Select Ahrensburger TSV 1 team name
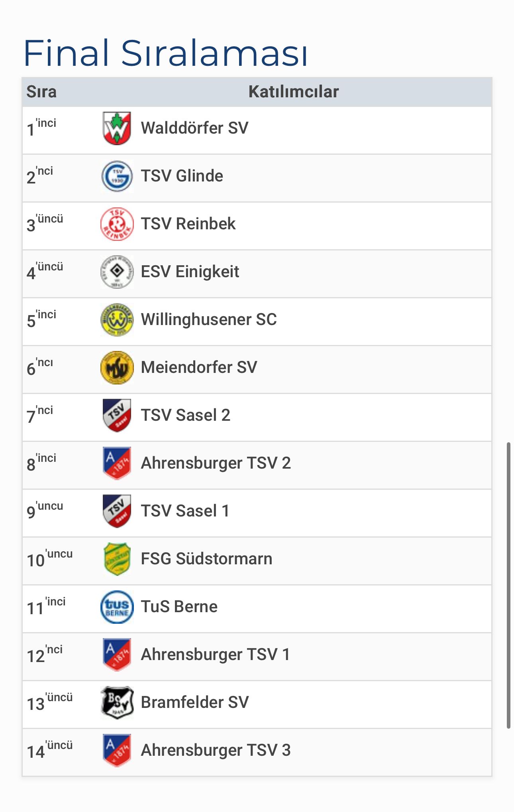Screen dimensions: 514x812 point(216,655)
